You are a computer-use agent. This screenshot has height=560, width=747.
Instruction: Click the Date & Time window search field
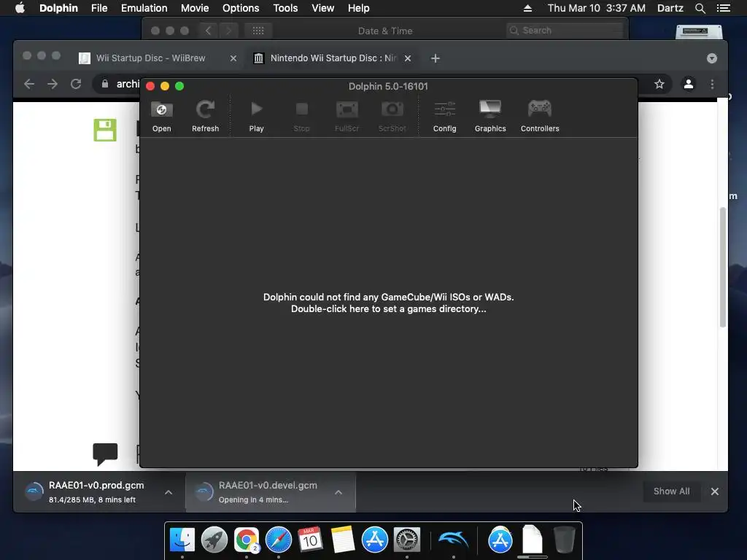[565, 31]
